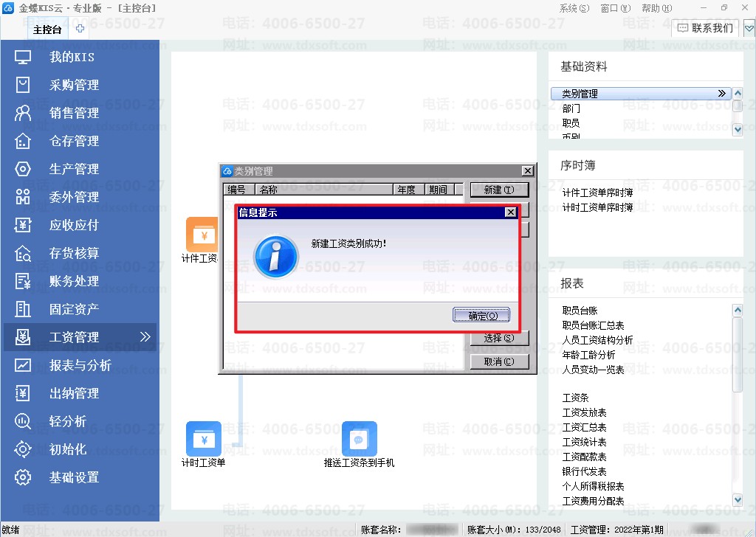Click the 推送工资条到手机 icon
Viewport: 756px width, 537px height.
click(x=360, y=439)
